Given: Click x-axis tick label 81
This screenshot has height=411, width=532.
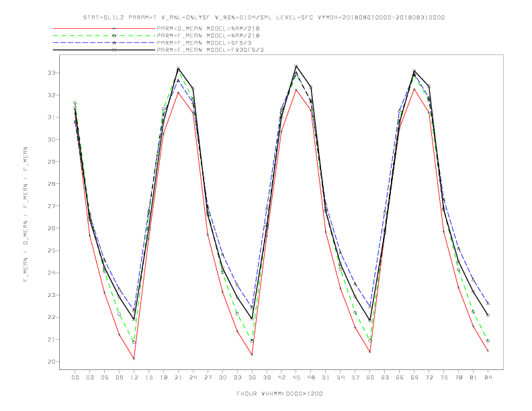Looking at the screenshot, I should tap(474, 377).
